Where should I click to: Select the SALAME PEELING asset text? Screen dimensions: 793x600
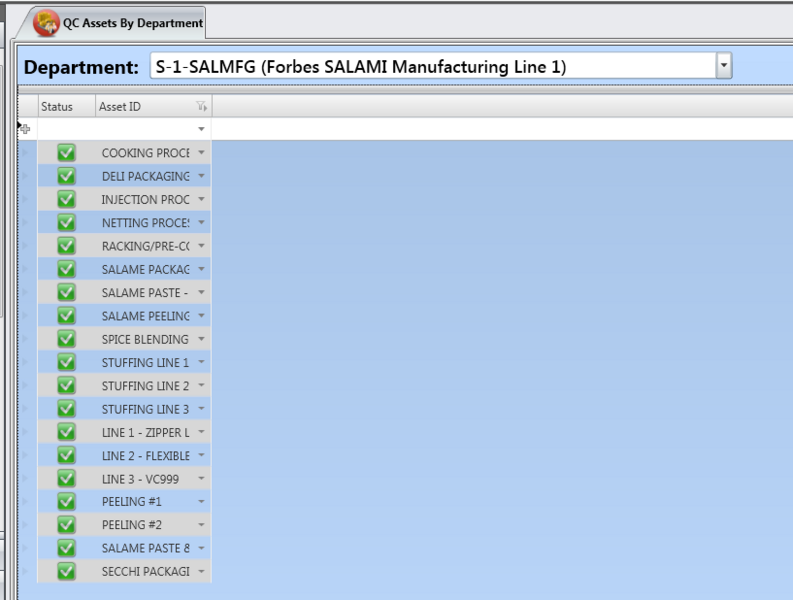coord(146,316)
